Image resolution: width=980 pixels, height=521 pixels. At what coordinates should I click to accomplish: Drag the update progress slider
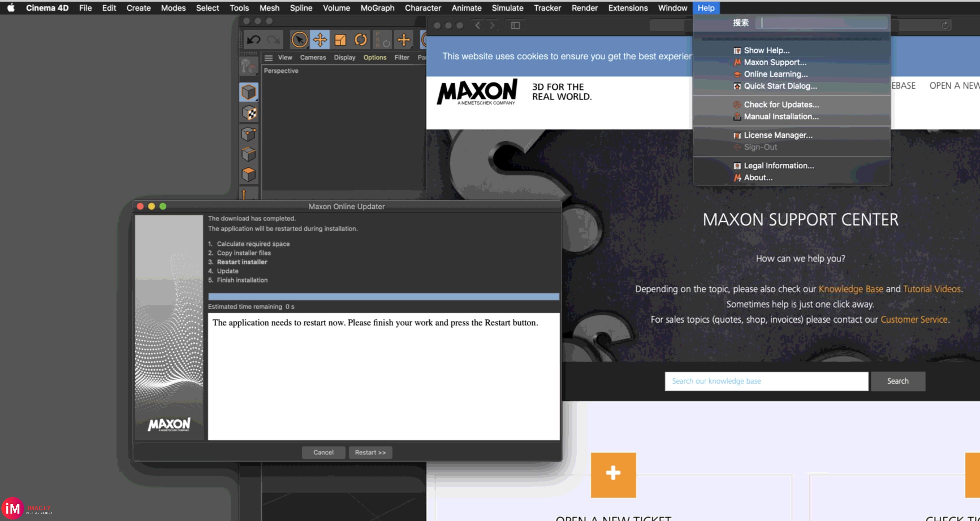tap(384, 296)
